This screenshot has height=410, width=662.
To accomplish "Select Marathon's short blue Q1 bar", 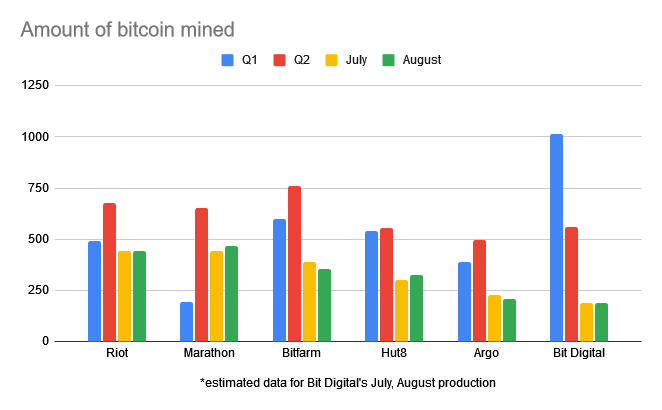I will pos(186,321).
